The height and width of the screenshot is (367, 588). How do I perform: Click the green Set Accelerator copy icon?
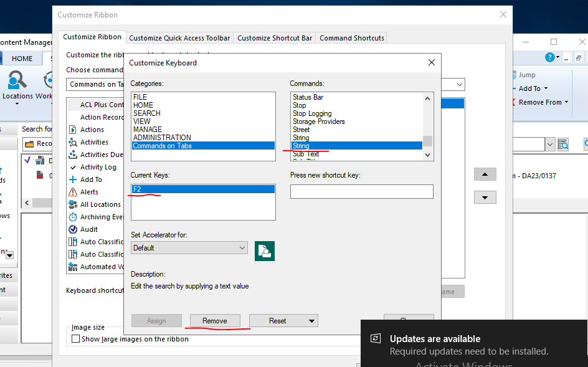pyautogui.click(x=264, y=250)
